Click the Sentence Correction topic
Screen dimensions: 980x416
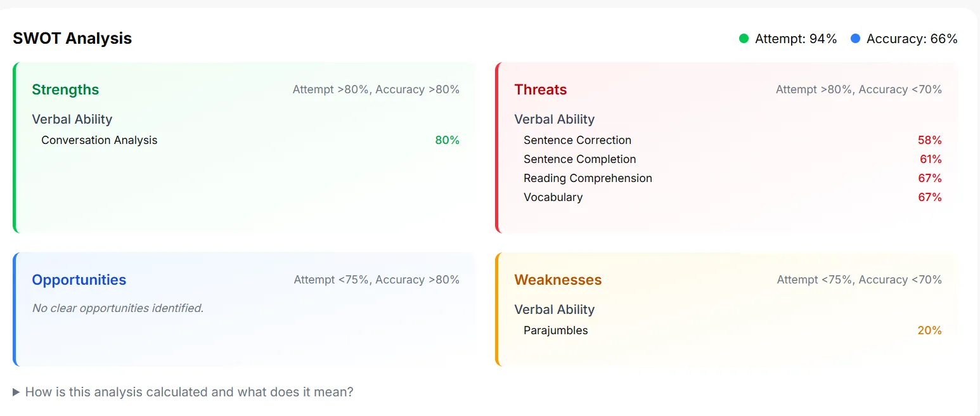click(x=577, y=140)
